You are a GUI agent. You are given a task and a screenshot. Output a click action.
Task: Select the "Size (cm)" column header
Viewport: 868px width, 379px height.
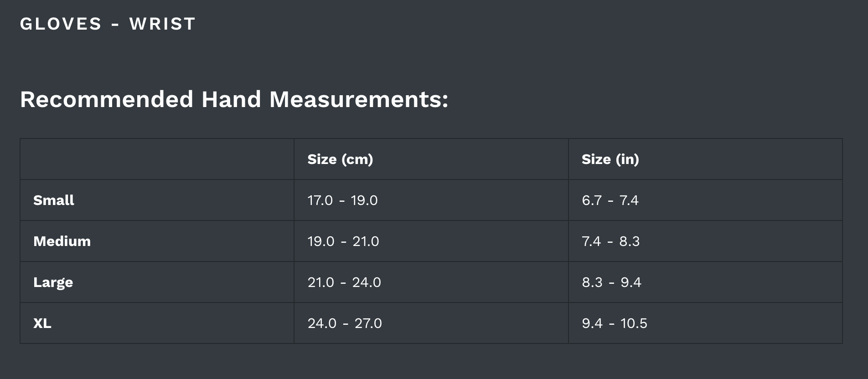340,159
